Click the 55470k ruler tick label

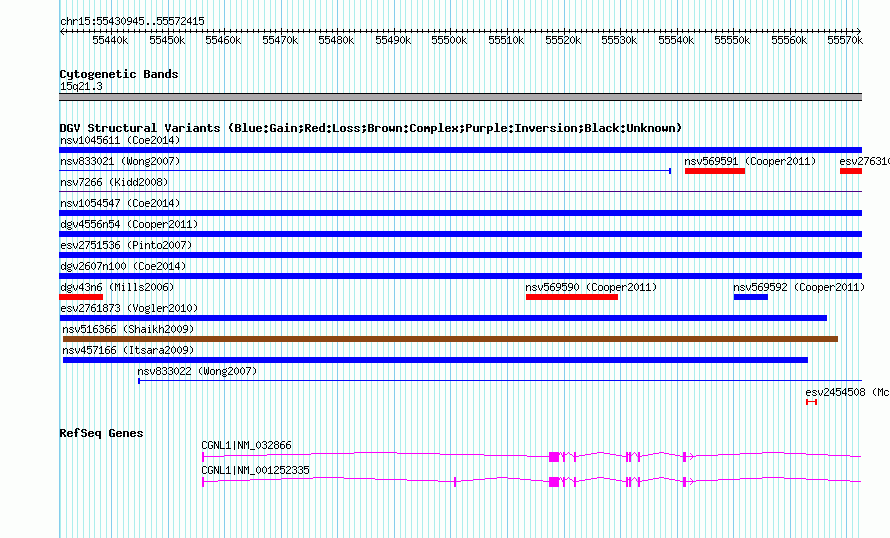tap(280, 40)
